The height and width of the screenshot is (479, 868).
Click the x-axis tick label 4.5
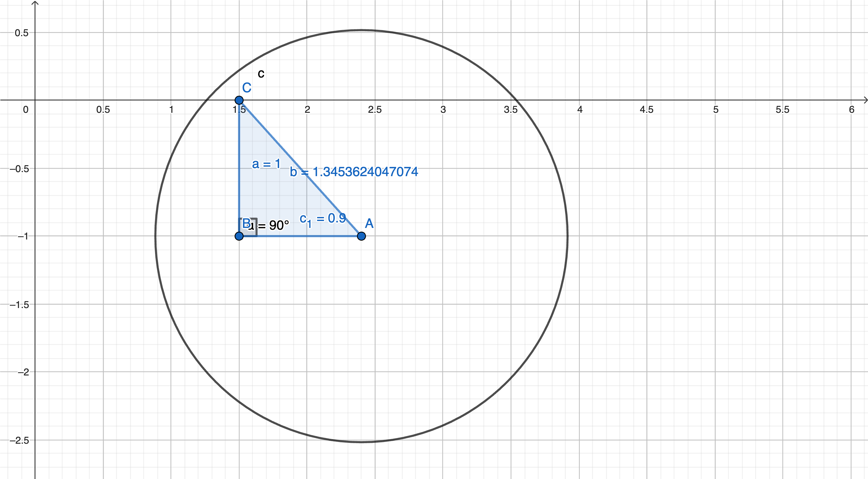click(646, 109)
